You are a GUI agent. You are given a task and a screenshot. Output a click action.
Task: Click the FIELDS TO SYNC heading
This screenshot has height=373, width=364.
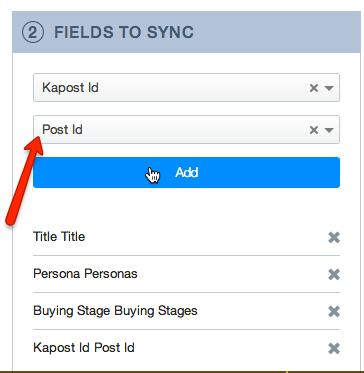124,32
